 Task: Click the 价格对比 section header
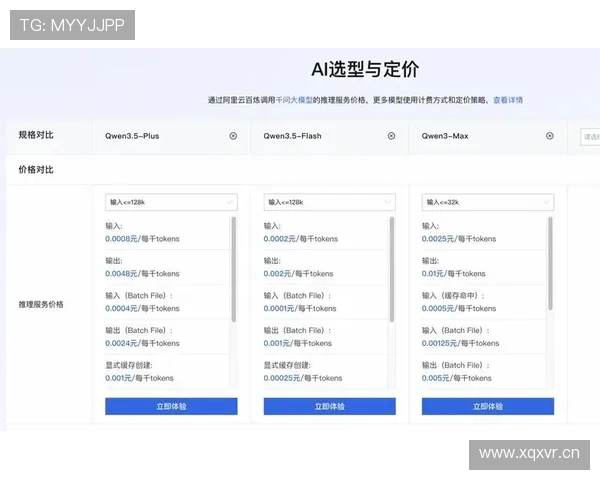click(36, 170)
